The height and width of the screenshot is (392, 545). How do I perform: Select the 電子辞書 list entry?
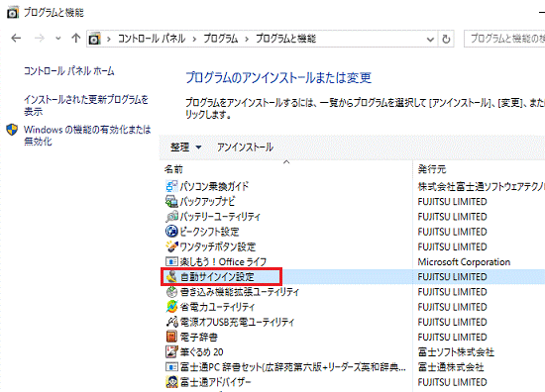199,337
